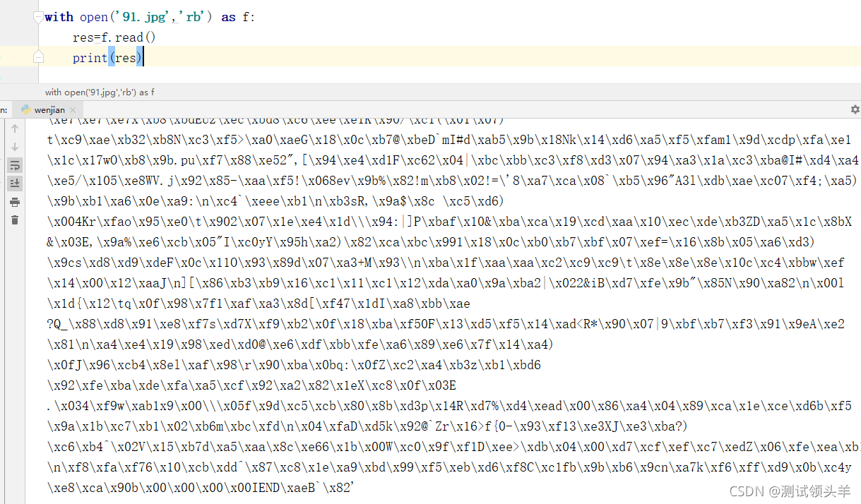This screenshot has width=861, height=504.
Task: Click output line starting with \x0fJ\x96\xcb4
Action: [x=294, y=365]
